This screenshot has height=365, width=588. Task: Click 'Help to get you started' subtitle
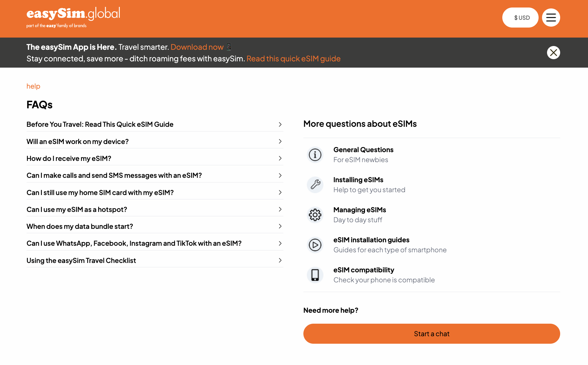point(369,190)
